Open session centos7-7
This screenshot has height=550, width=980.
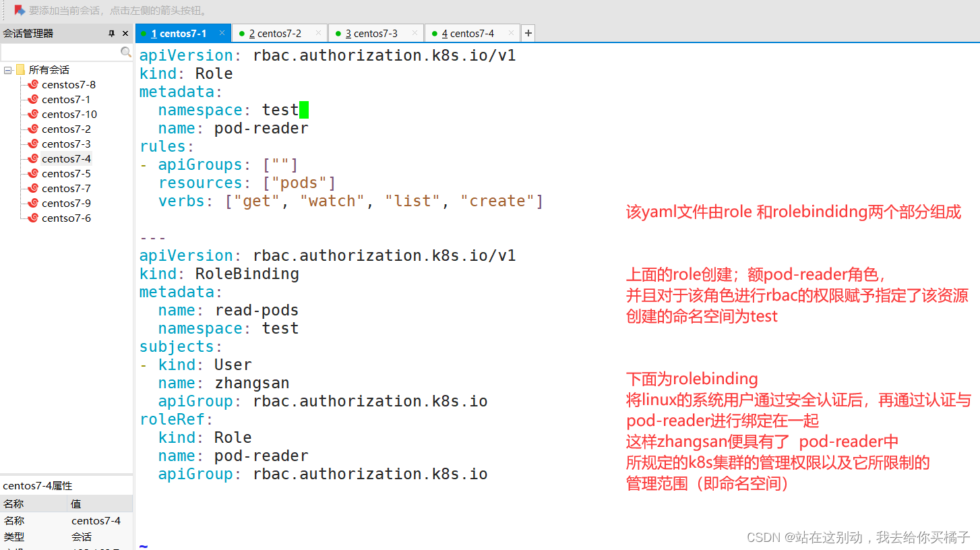coord(66,189)
